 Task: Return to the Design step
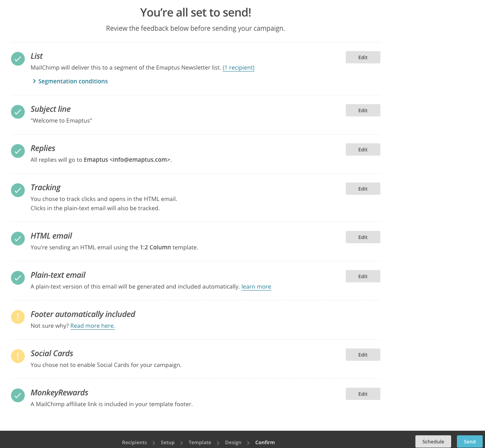pos(233,442)
